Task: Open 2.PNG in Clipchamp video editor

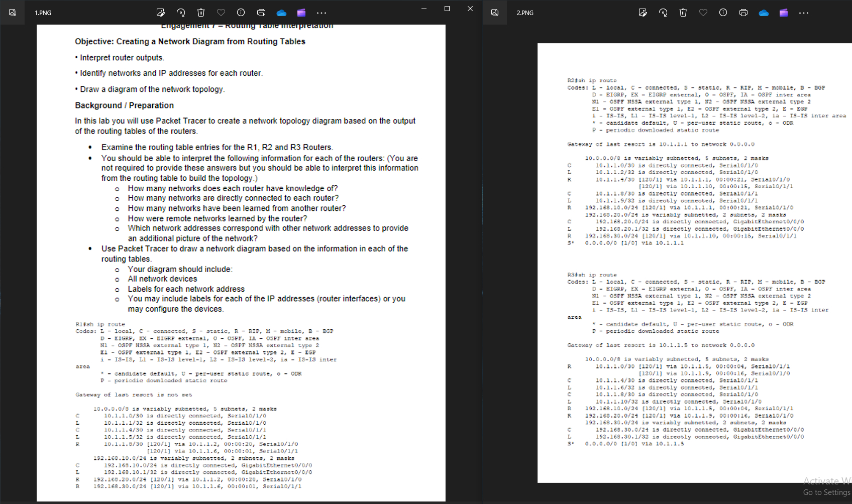Action: tap(784, 13)
